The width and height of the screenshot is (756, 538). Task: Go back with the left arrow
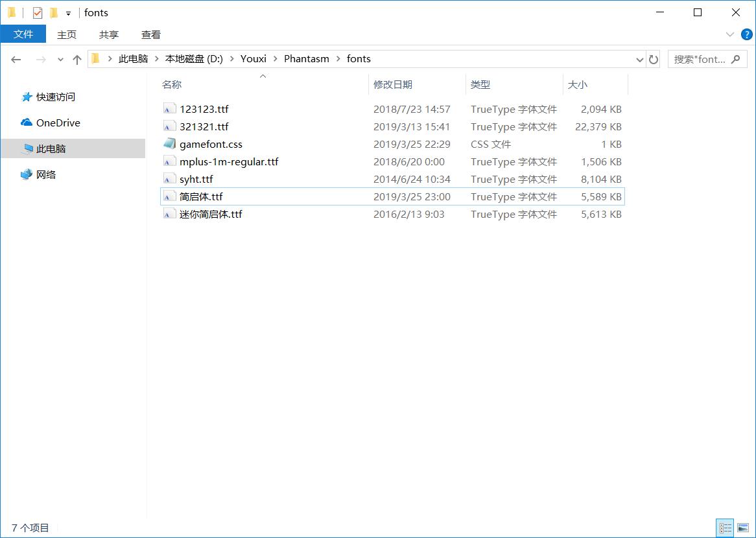[x=16, y=60]
